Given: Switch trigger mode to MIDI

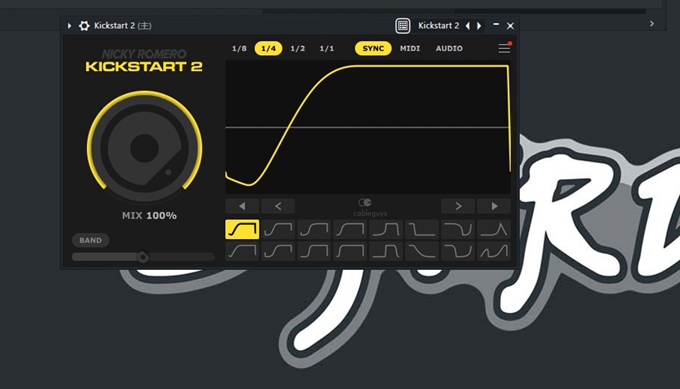Looking at the screenshot, I should (410, 48).
